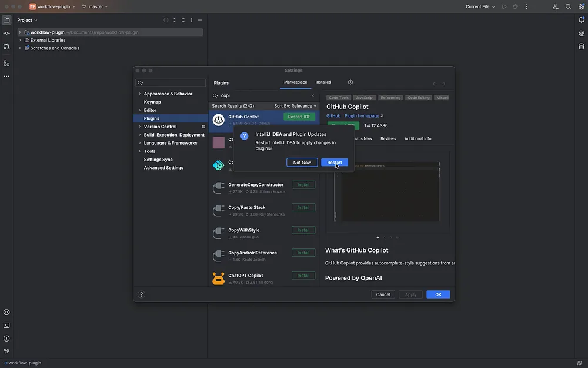Click Restart IDE for GitHub Copilot
Viewport: 588px width, 368px height.
(x=299, y=117)
